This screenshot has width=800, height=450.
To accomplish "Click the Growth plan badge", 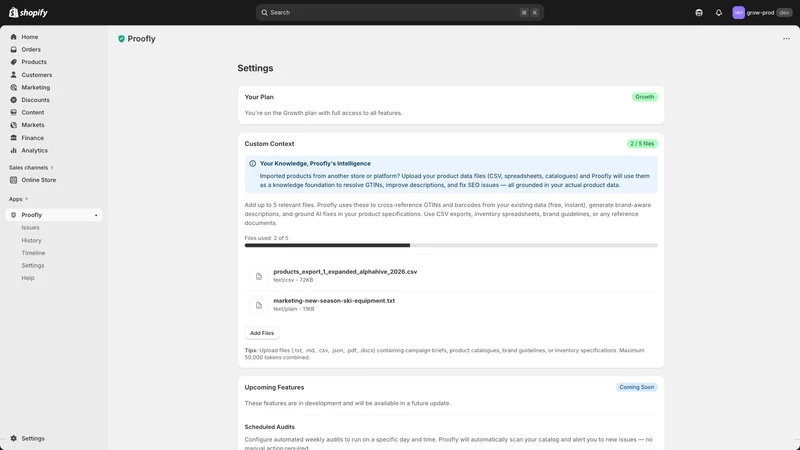I will [x=644, y=97].
